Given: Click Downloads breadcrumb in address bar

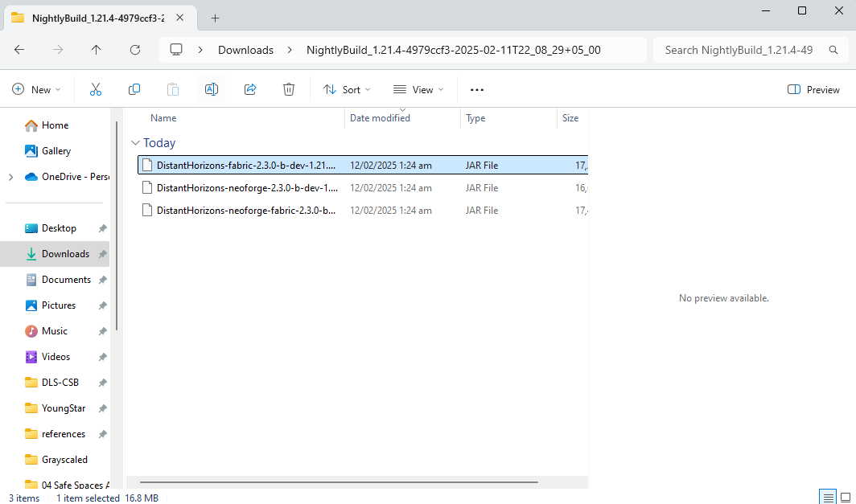Looking at the screenshot, I should pyautogui.click(x=245, y=50).
